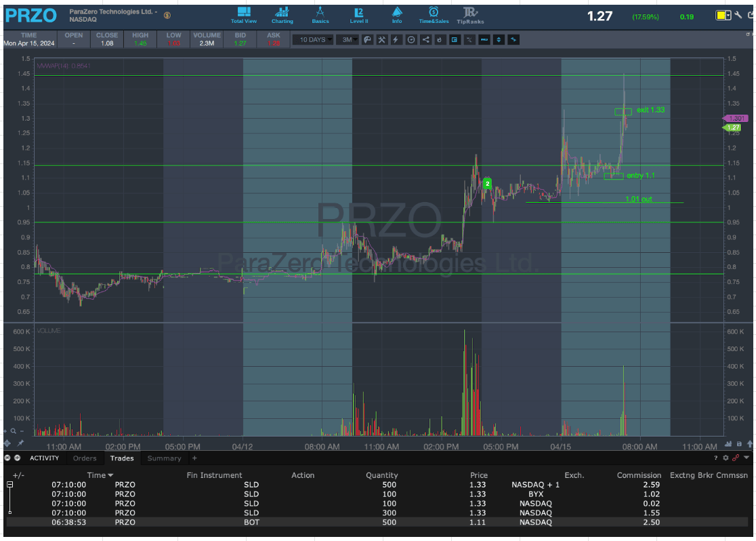The image size is (756, 541).
Task: Click the bar chart icon below price axis
Action: (728, 443)
